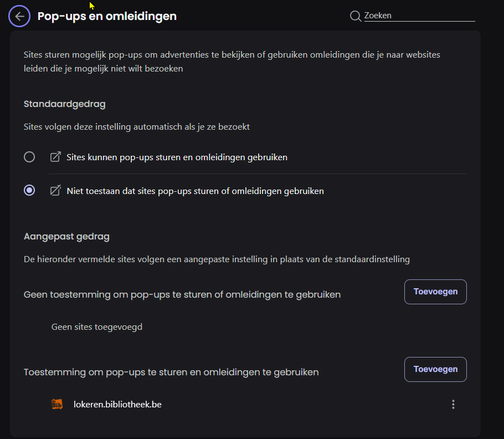Click the Pop-ups en omleidingen page title
The image size is (504, 439).
pos(107,16)
